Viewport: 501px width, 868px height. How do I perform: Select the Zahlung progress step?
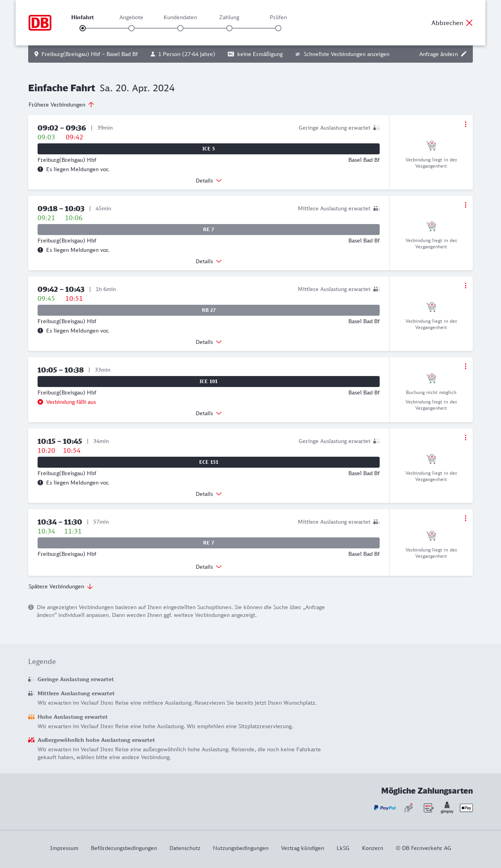point(229,28)
